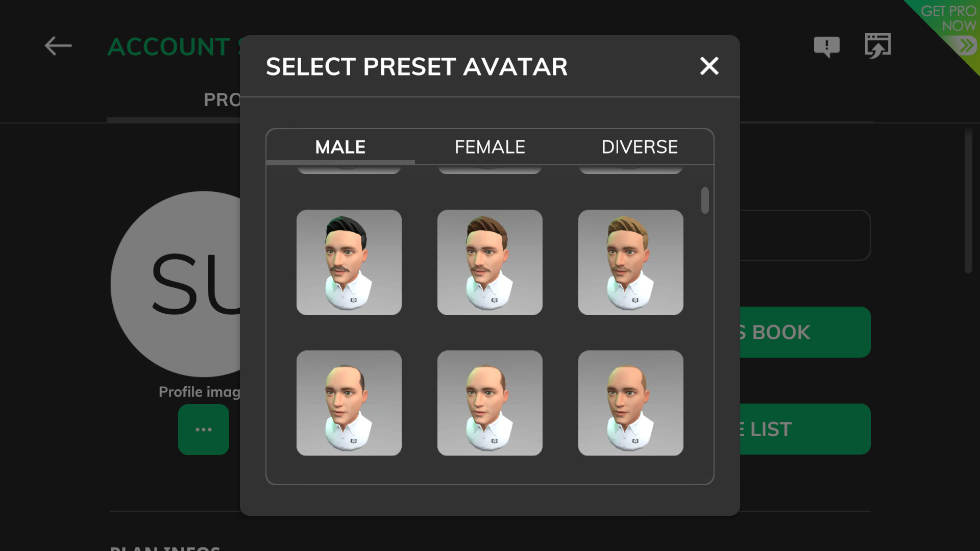Close the Select Preset Avatar dialog

coord(709,66)
